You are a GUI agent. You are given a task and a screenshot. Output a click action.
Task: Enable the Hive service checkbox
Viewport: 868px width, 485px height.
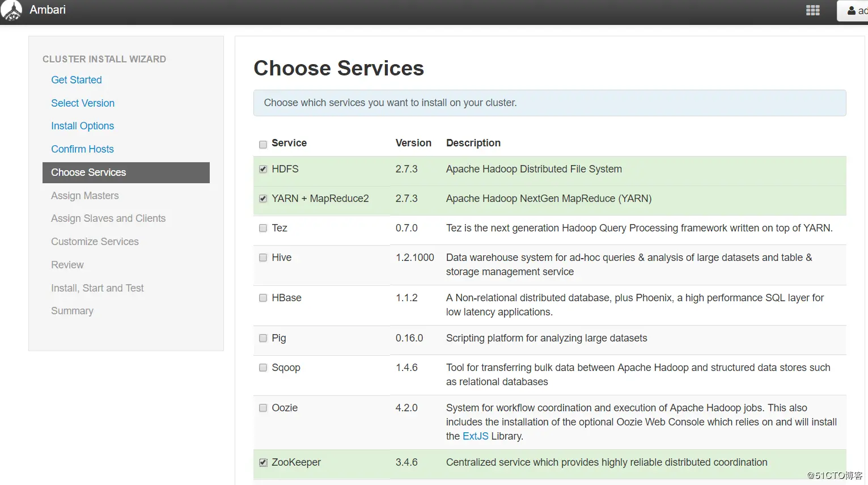pos(263,258)
